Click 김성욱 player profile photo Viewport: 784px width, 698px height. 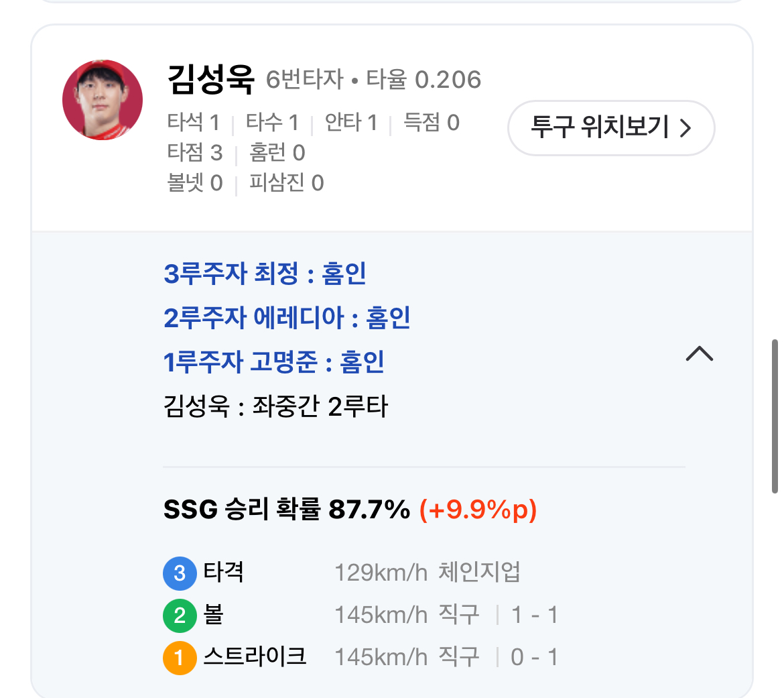tap(103, 100)
